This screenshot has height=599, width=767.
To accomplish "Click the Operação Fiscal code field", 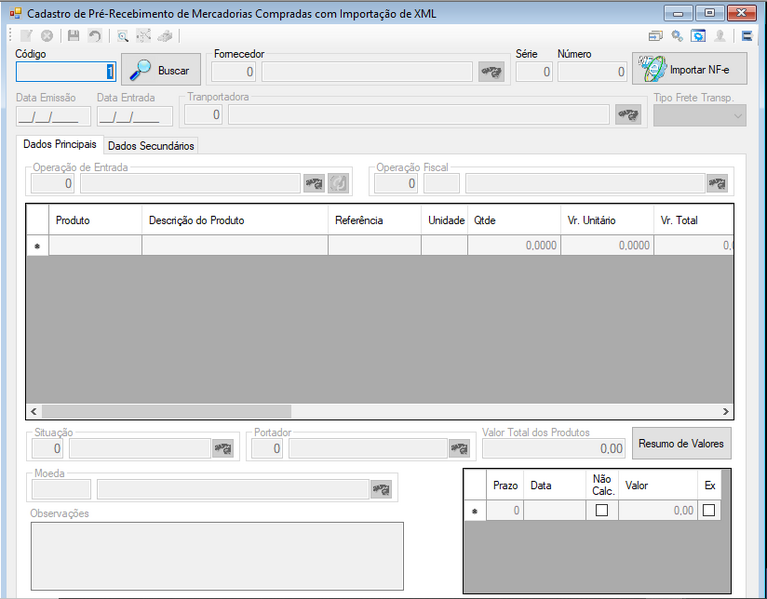I will tap(396, 184).
